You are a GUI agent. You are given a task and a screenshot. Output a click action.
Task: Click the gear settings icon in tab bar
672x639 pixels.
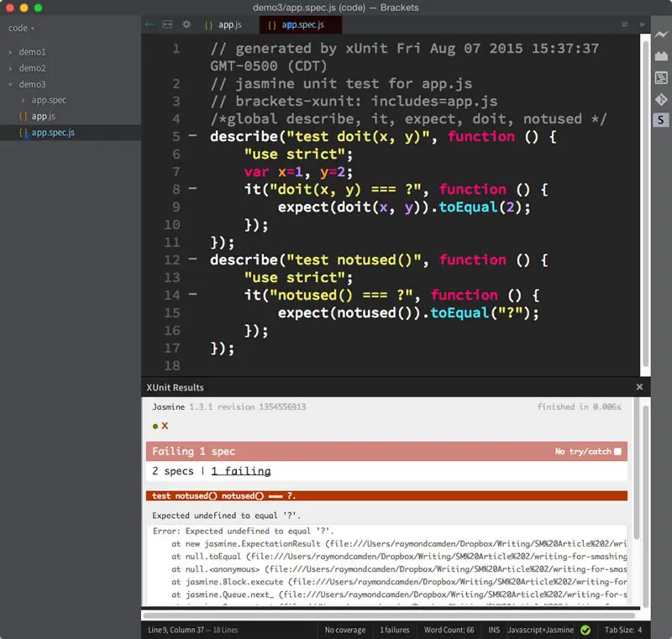tap(186, 24)
